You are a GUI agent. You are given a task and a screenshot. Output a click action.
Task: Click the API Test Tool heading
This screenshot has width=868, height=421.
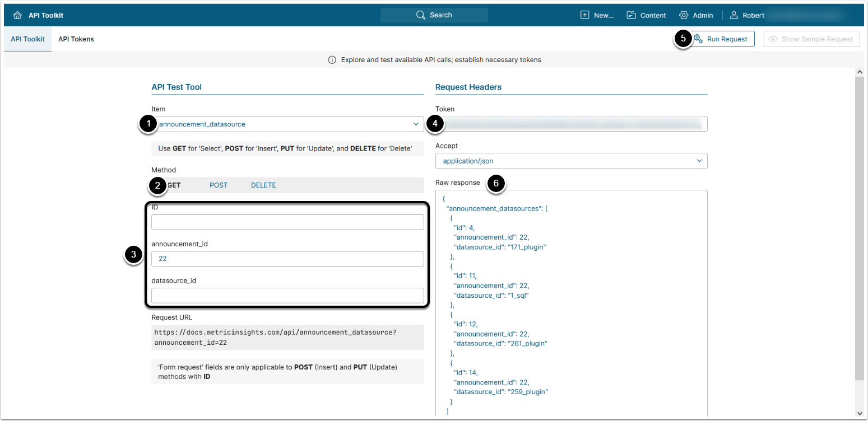tap(177, 87)
